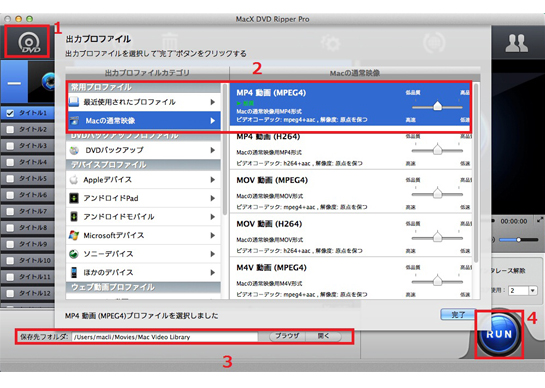Check the タイトル10 checkbox
The image size is (545, 388).
(x=10, y=260)
